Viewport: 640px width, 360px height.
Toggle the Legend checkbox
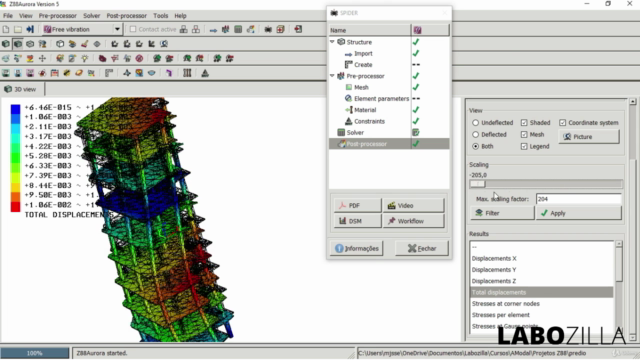point(524,146)
